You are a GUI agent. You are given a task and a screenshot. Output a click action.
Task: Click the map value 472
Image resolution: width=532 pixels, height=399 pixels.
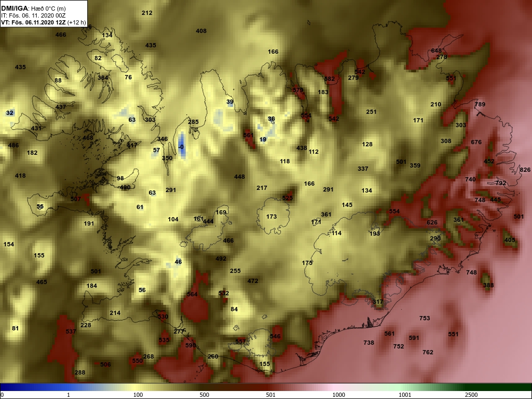(253, 281)
